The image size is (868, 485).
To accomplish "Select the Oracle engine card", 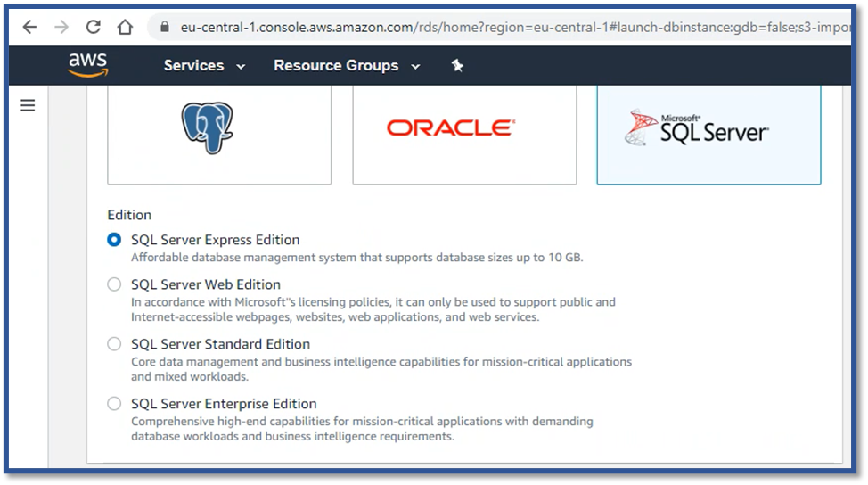I will coord(464,135).
